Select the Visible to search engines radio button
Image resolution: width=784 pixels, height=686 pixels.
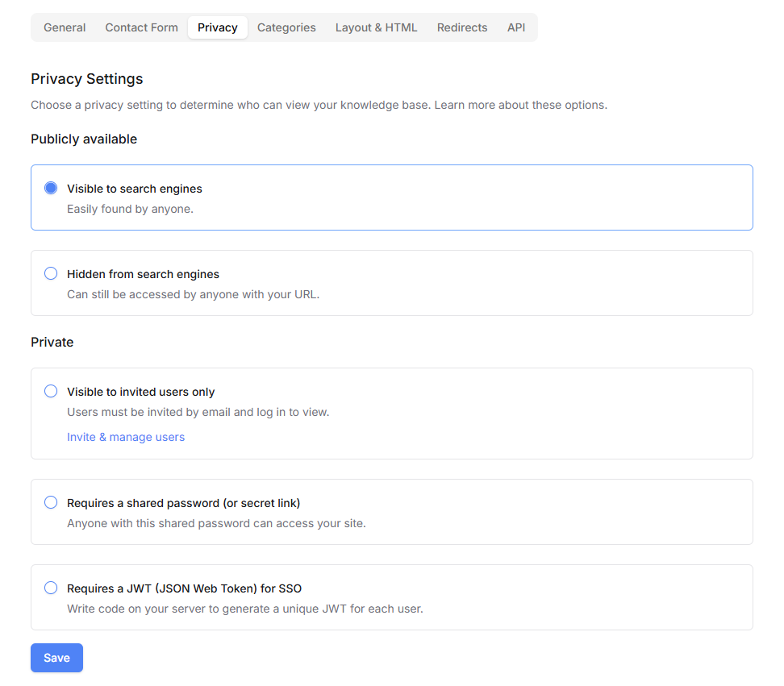coord(51,188)
